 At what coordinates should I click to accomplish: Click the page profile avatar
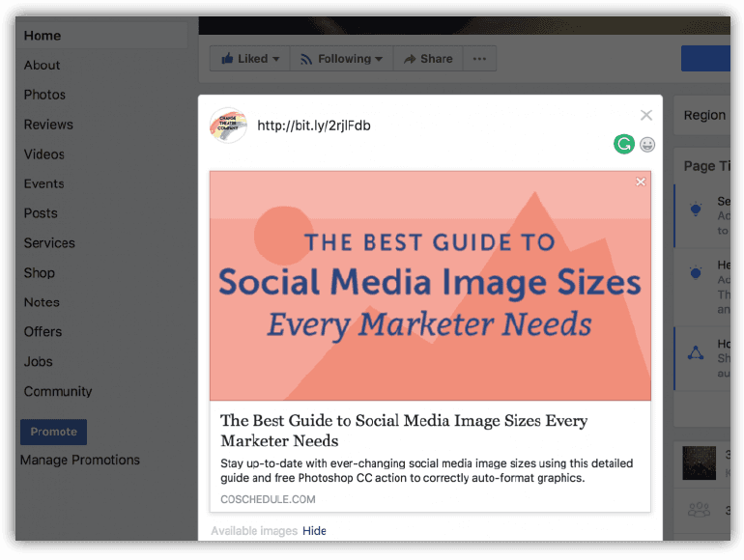[228, 126]
